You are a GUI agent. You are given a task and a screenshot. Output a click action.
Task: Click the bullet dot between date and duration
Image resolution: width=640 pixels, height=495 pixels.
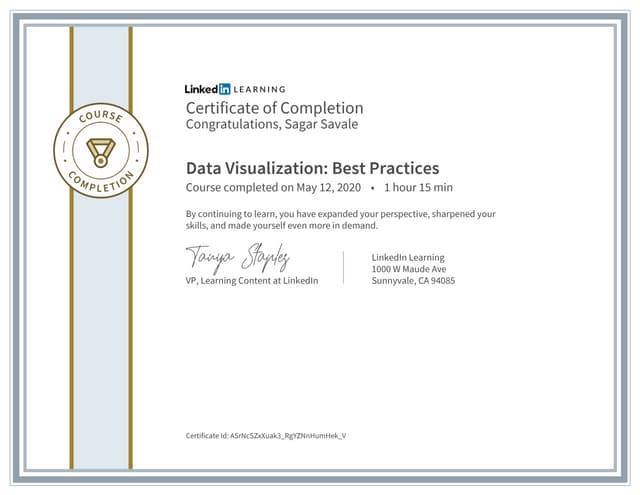tap(372, 187)
